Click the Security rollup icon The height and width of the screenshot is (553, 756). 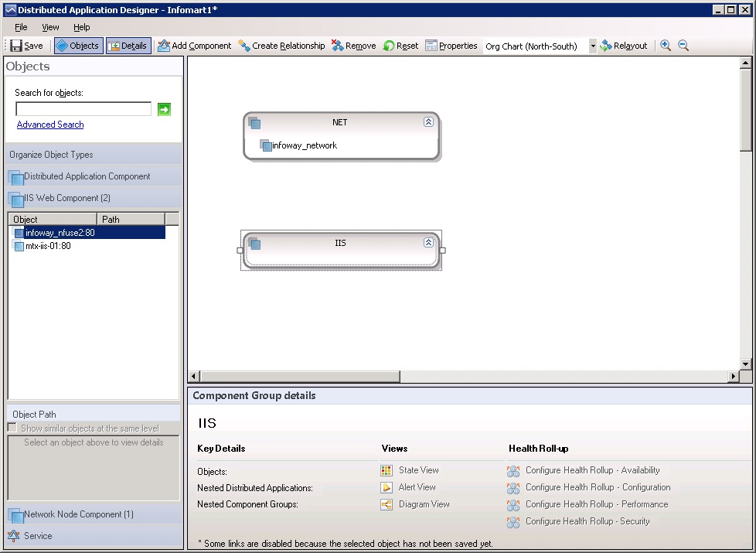tap(513, 522)
